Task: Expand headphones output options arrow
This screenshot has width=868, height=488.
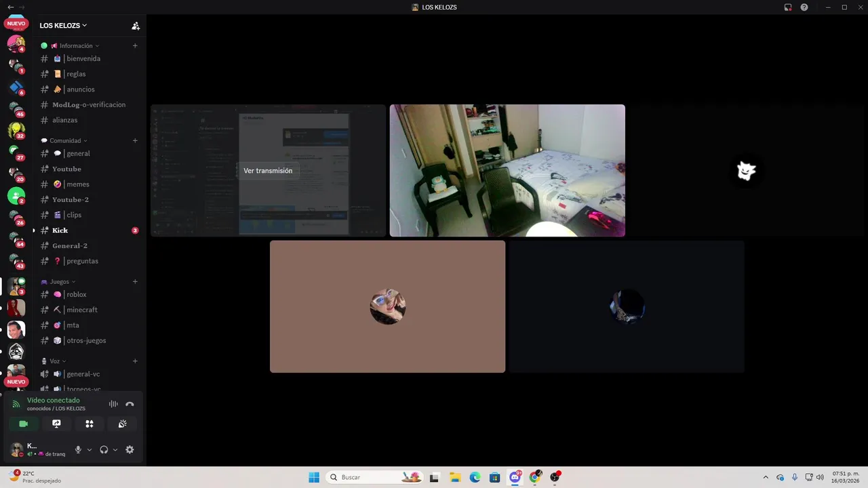Action: point(115,449)
